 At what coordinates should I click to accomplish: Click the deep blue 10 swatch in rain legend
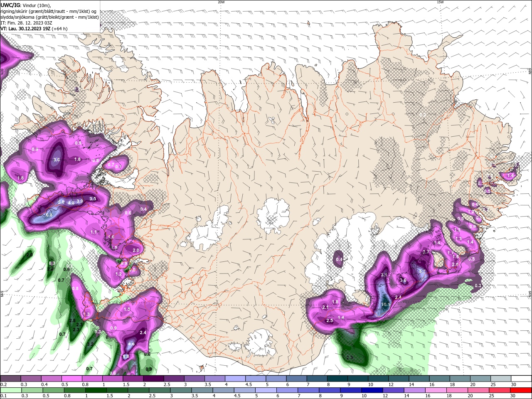tap(373, 390)
